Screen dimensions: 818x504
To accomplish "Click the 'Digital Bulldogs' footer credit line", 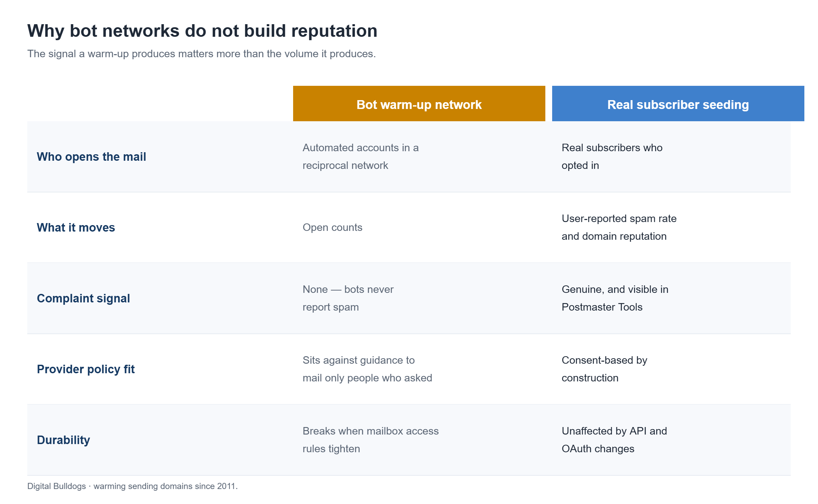I will tap(132, 486).
